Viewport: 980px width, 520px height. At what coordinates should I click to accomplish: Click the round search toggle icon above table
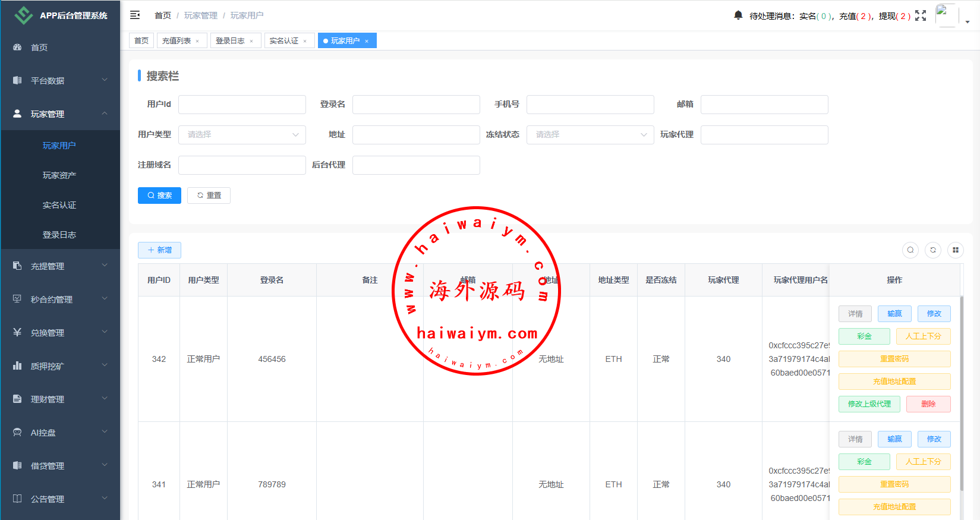tap(910, 250)
